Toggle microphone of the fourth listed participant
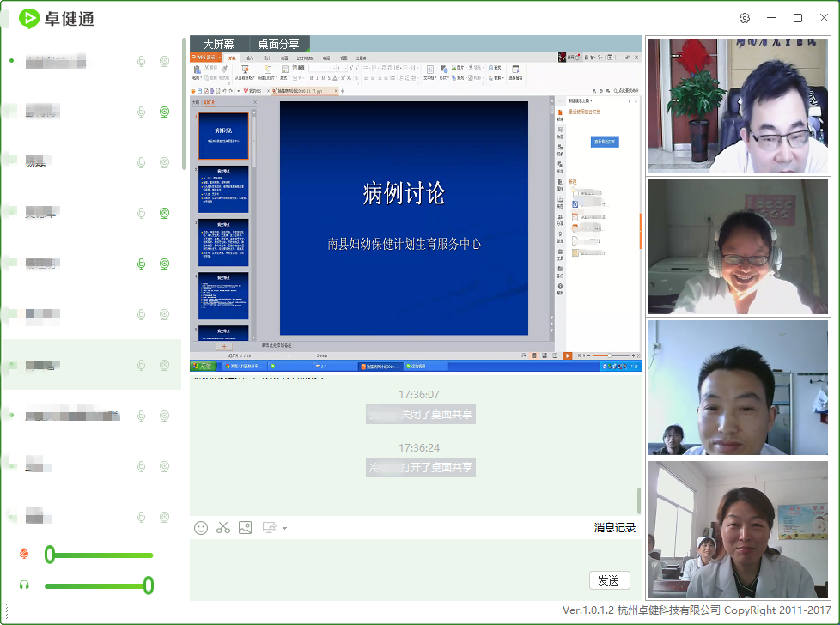Viewport: 840px width, 625px height. tap(142, 213)
